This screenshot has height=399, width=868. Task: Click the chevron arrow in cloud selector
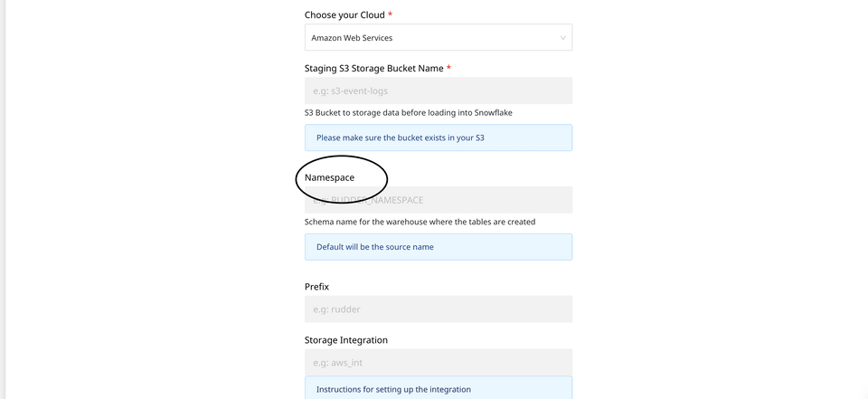point(562,38)
